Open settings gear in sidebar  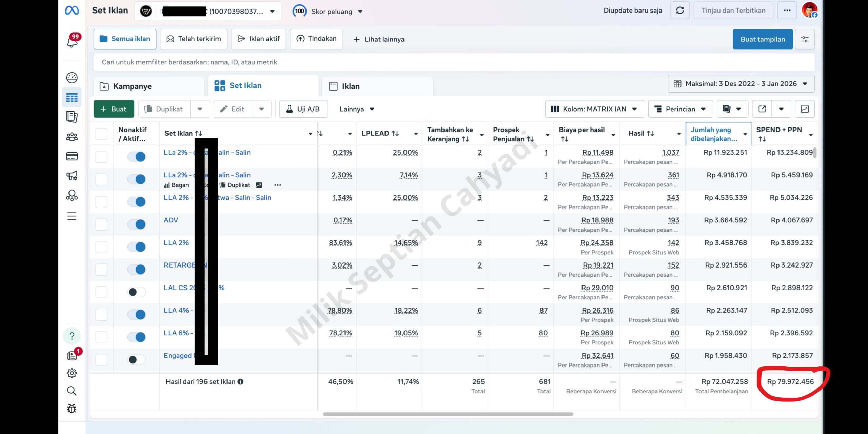pos(72,373)
